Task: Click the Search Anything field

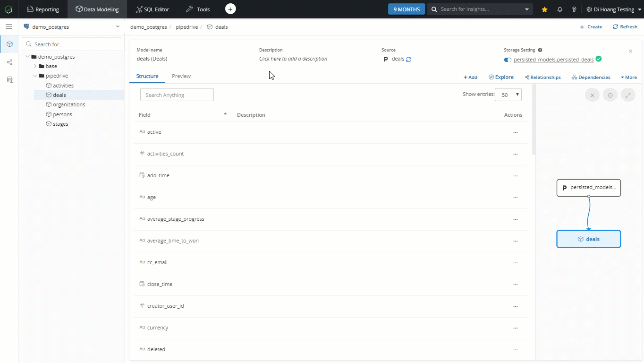Action: click(177, 95)
